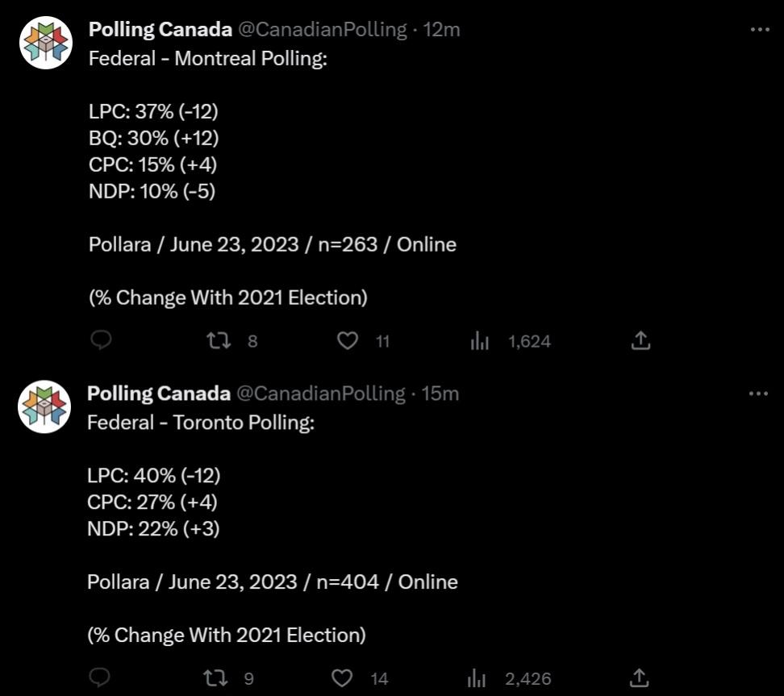Reply to the Toronto Polling tweet

(99, 677)
